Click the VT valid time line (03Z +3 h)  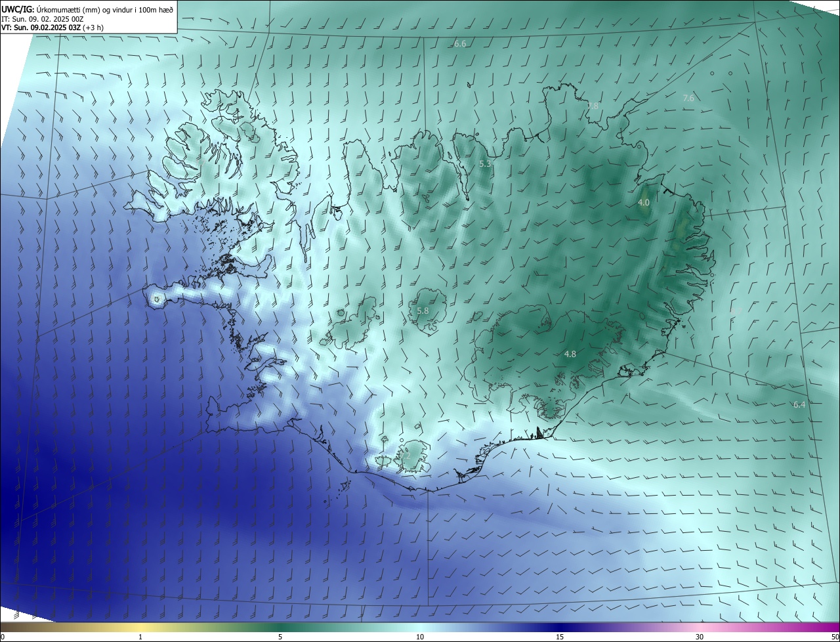[52, 28]
